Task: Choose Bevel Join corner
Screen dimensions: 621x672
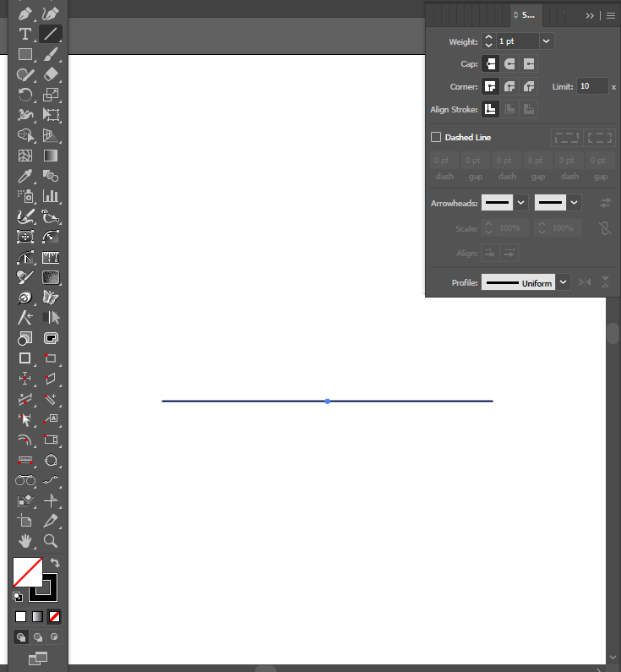Action: coord(529,86)
